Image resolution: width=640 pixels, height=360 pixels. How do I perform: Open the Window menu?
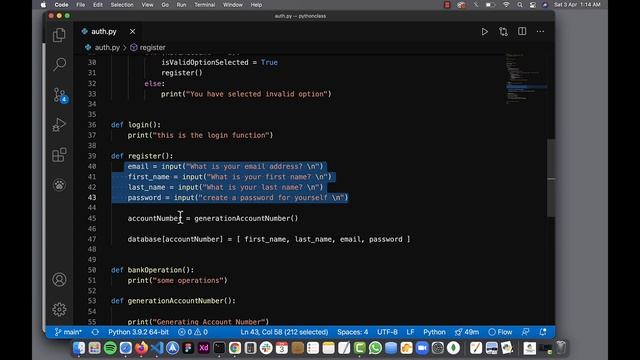click(233, 5)
